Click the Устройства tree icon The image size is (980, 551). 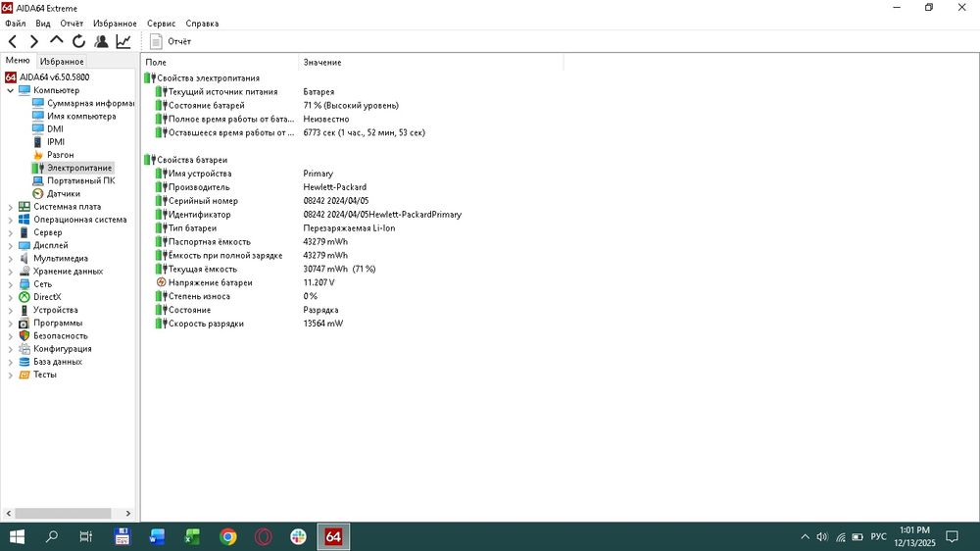click(24, 310)
